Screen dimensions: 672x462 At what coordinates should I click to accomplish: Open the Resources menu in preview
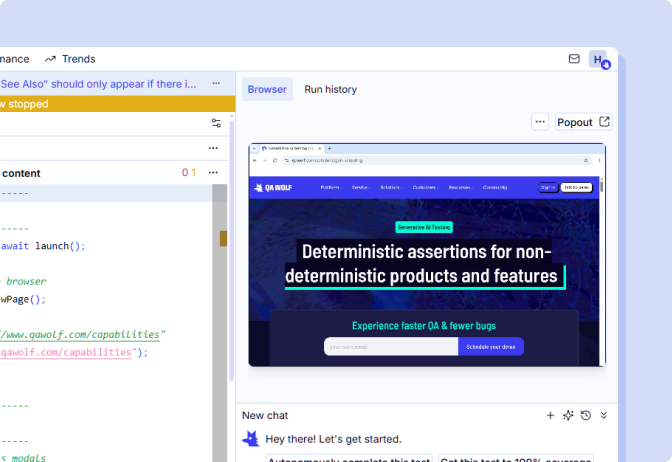[x=460, y=187]
